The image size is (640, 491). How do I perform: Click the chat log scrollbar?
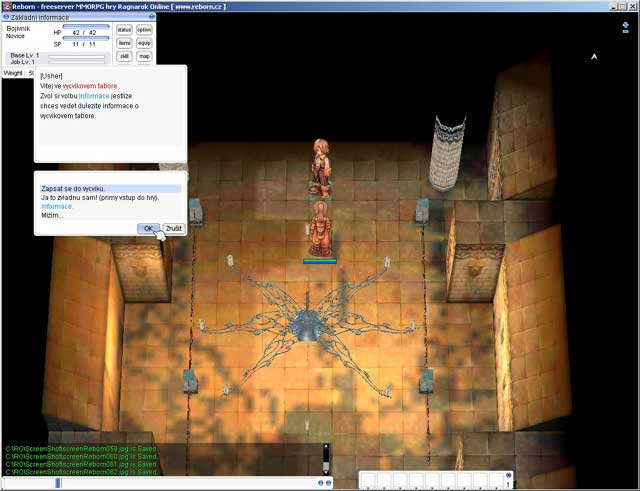pyautogui.click(x=325, y=459)
